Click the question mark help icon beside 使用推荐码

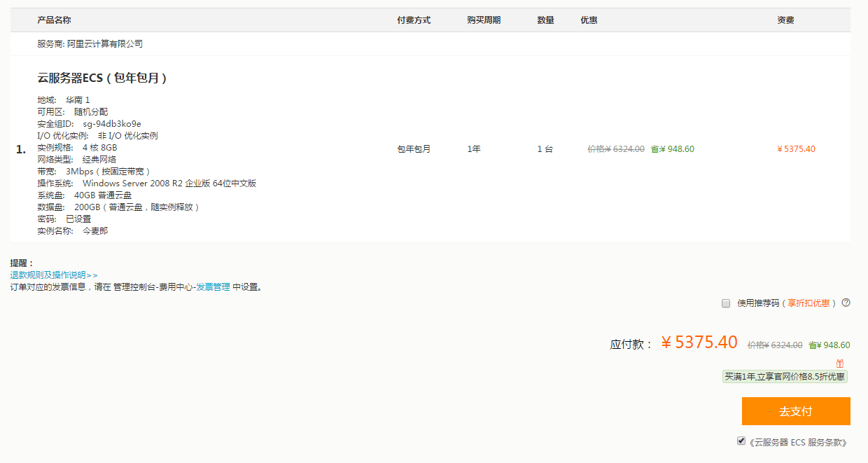[846, 303]
